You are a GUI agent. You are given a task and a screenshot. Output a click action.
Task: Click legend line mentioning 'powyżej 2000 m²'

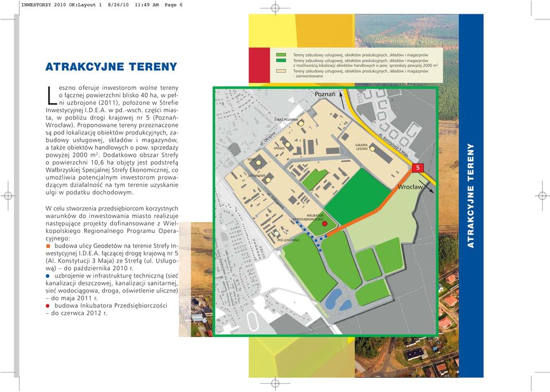[366, 65]
